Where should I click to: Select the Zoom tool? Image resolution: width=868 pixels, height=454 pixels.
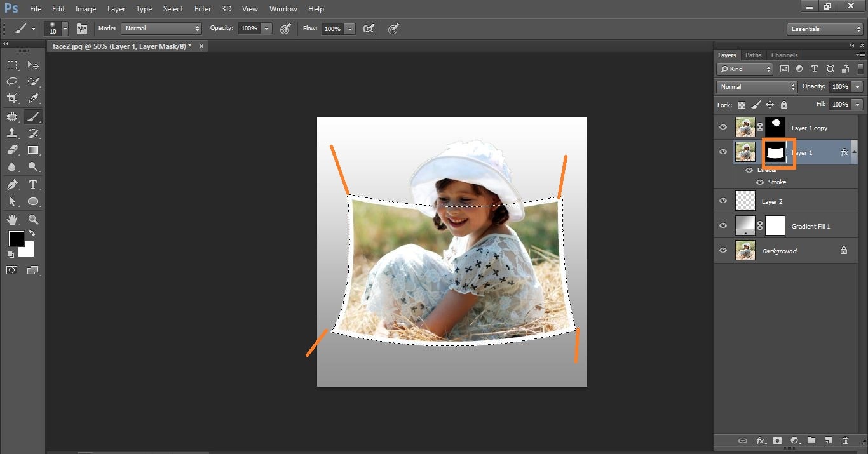[33, 220]
